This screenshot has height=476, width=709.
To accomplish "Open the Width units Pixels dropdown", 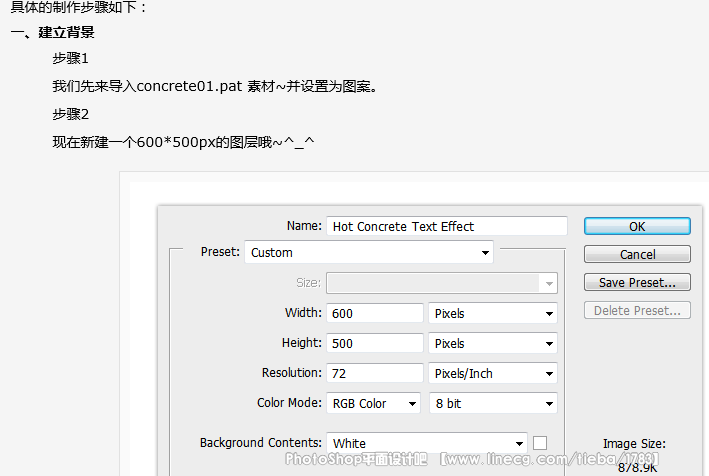I will tap(493, 313).
